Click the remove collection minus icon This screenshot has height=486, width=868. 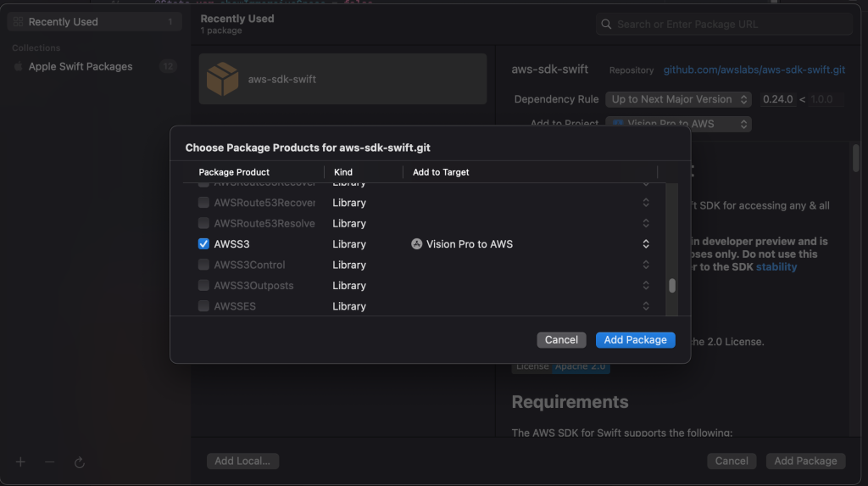[x=50, y=462]
